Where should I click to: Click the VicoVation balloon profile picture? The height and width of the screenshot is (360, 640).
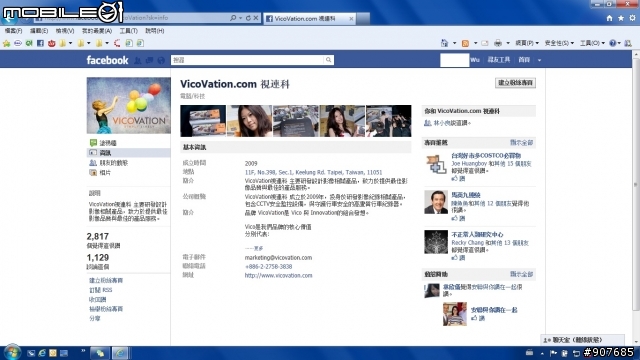[129, 106]
